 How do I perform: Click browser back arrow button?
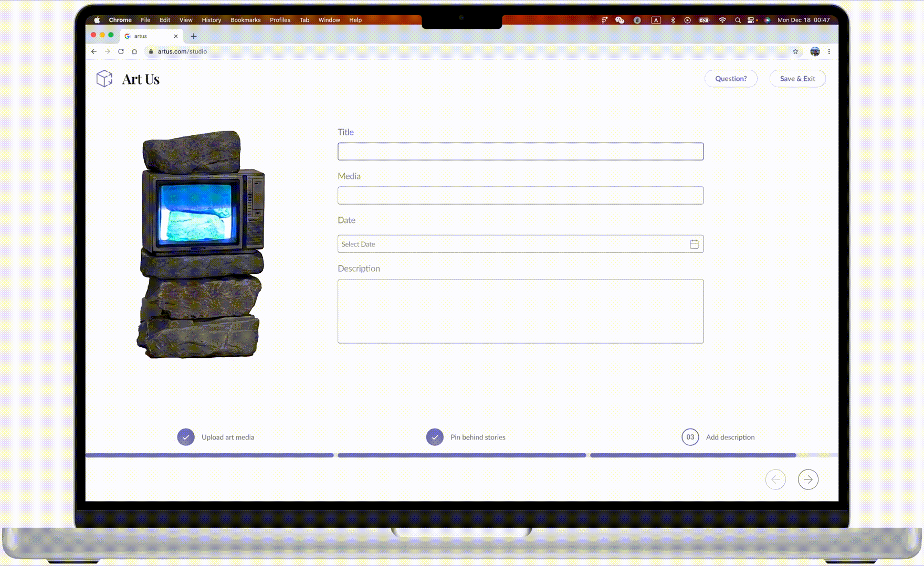coord(94,51)
